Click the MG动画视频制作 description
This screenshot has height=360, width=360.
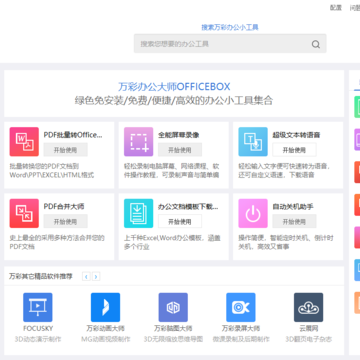pyautogui.click(x=106, y=339)
